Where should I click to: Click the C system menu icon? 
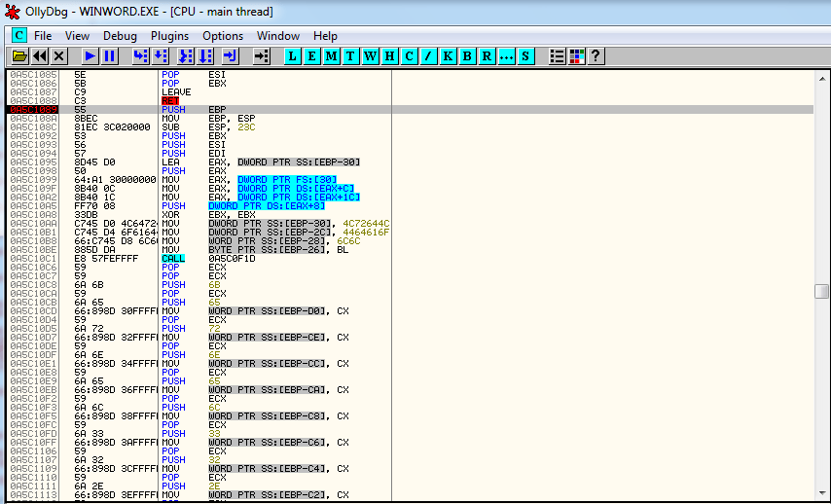[19, 35]
